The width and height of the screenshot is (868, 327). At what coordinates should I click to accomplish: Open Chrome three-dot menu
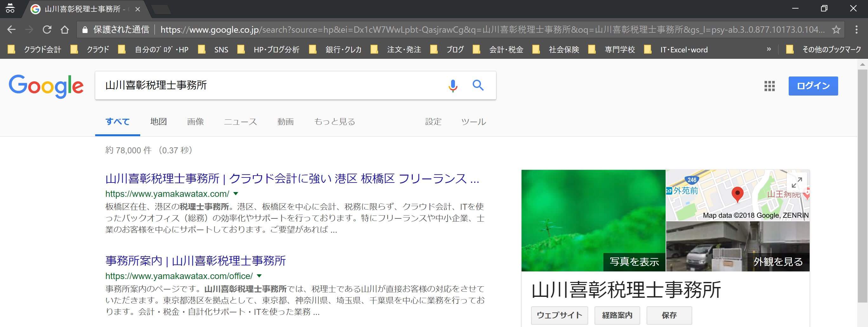[x=856, y=30]
